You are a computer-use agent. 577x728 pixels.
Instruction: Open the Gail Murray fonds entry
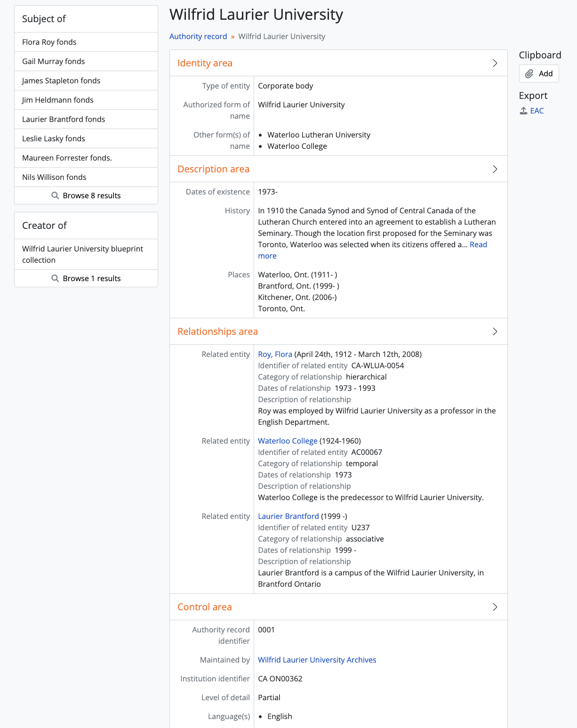(x=54, y=61)
